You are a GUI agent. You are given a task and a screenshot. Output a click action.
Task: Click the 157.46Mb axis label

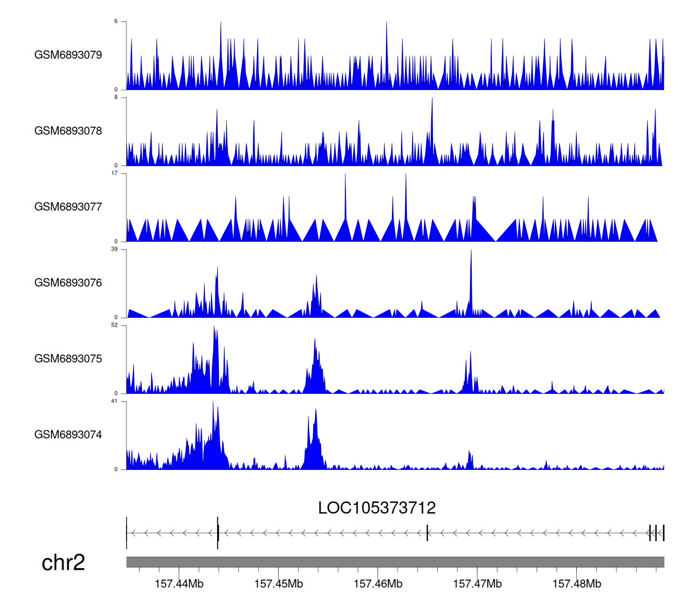[x=378, y=584]
